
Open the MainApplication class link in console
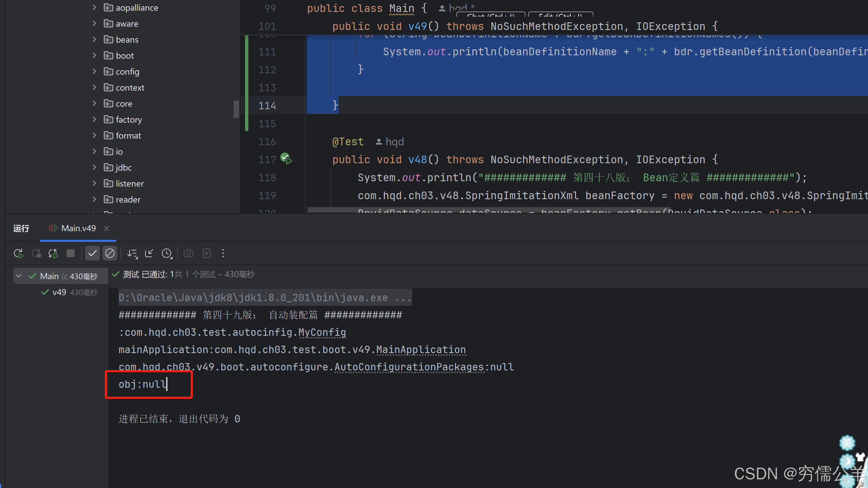(x=421, y=349)
